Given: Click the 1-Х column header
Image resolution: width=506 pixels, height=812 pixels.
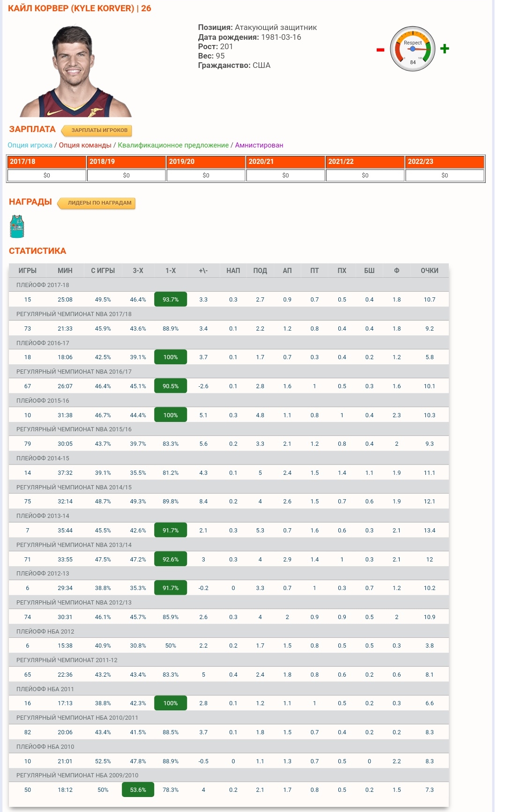Looking at the screenshot, I should (171, 271).
